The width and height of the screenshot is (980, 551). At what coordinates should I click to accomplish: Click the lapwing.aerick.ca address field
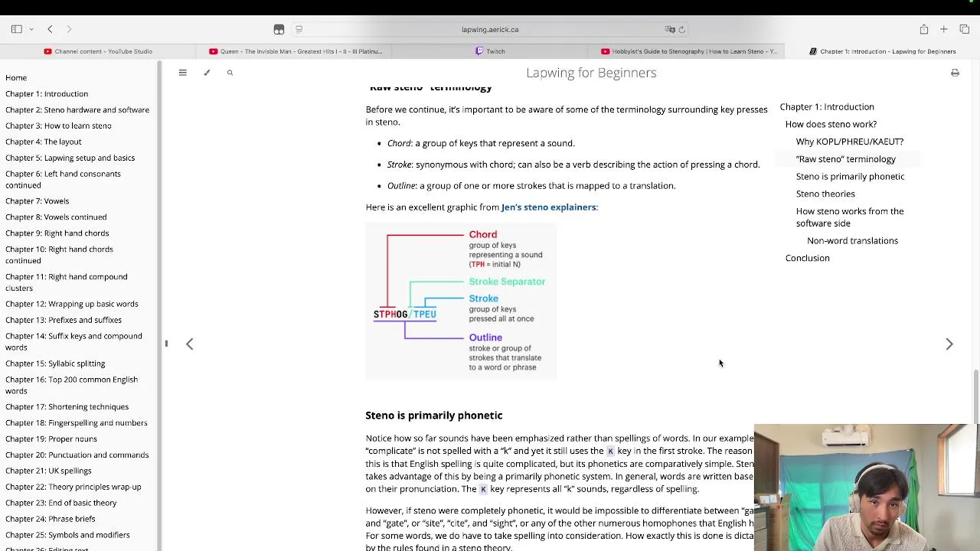tap(490, 29)
